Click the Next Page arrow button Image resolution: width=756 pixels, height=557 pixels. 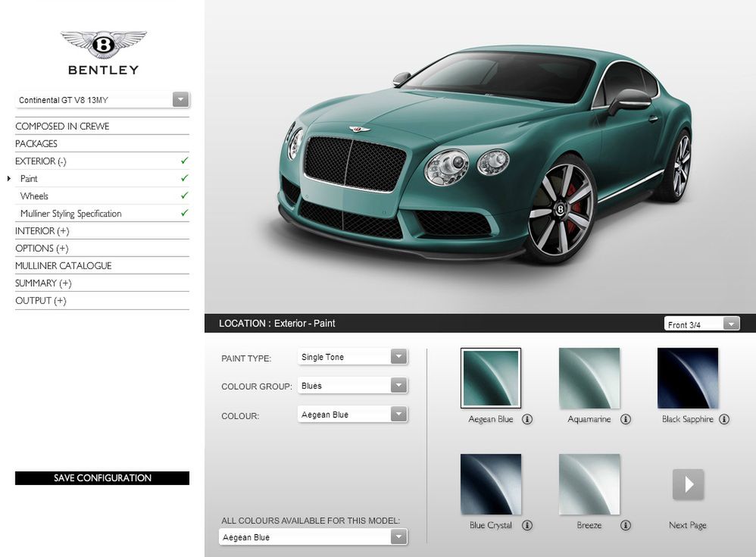coord(688,484)
